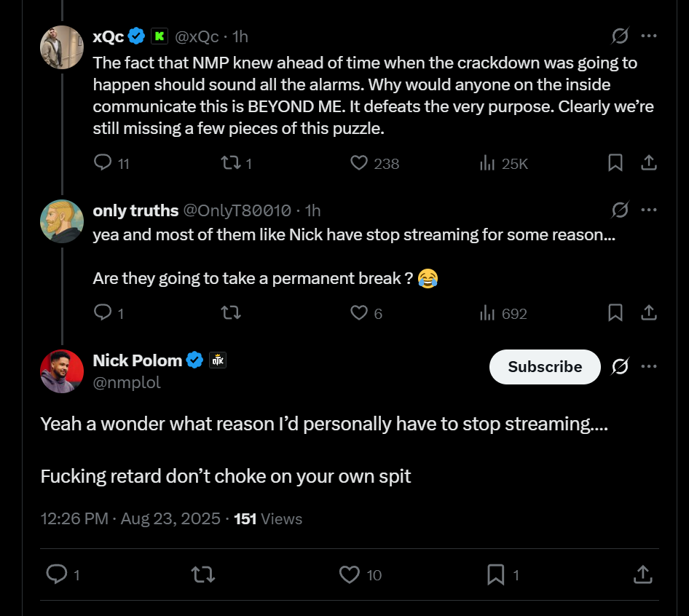Viewport: 689px width, 616px height.
Task: Repost xQc's tweet
Action: [x=229, y=163]
